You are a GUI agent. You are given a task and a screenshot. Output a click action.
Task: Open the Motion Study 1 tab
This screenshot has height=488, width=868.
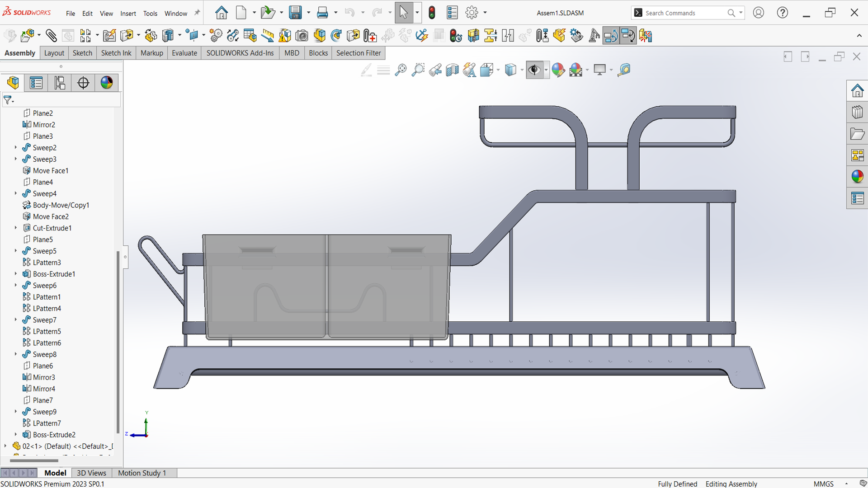tap(142, 473)
